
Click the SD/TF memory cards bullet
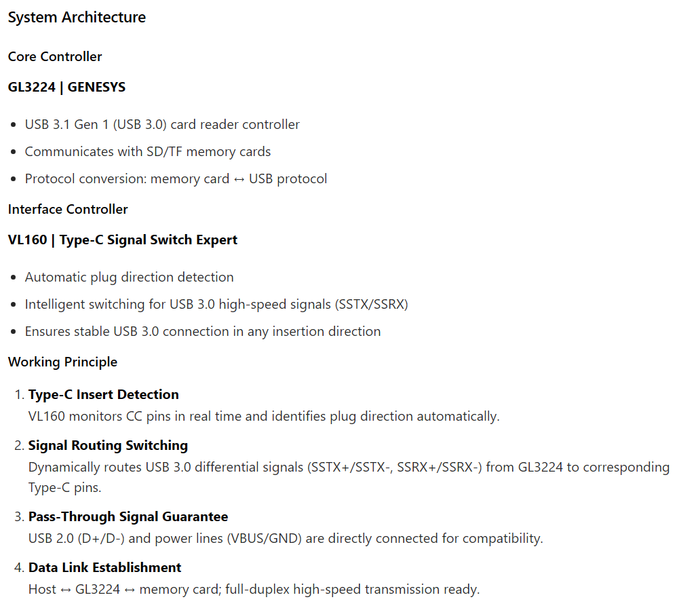coord(148,151)
